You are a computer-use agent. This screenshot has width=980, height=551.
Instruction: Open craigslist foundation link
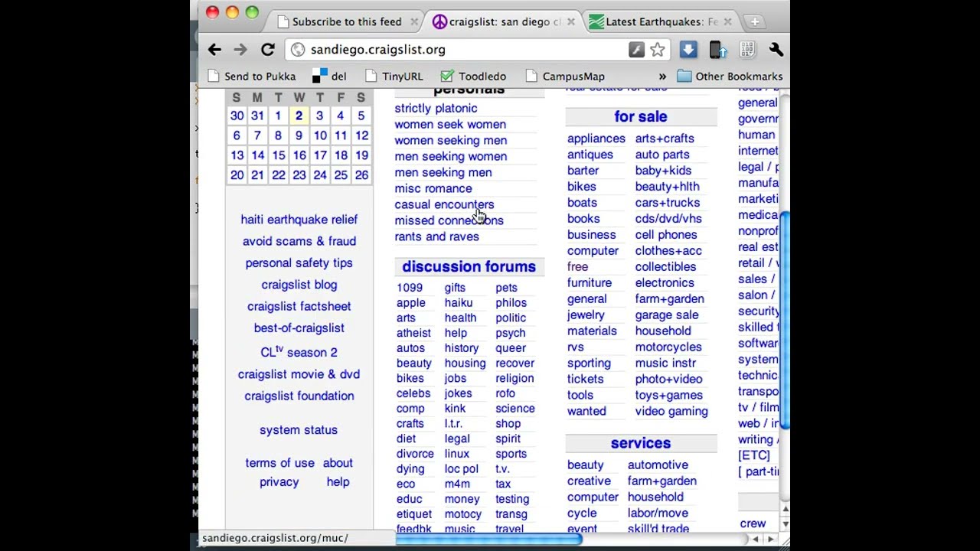point(299,396)
